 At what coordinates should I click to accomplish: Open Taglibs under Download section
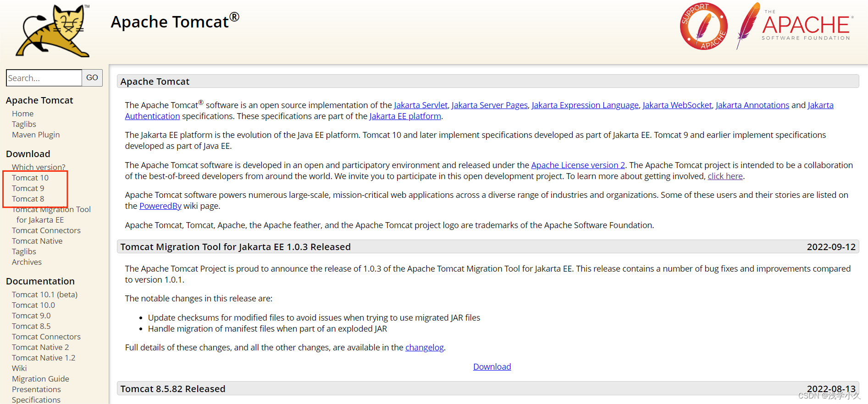pos(24,251)
